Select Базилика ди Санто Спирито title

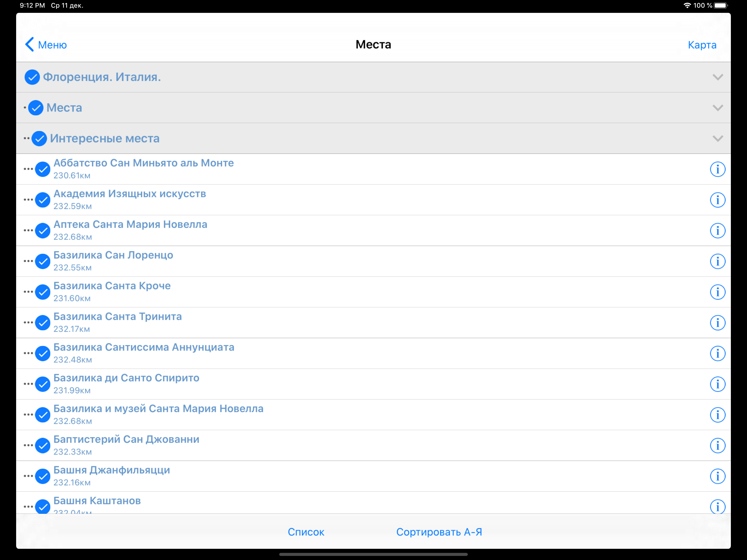tap(126, 378)
